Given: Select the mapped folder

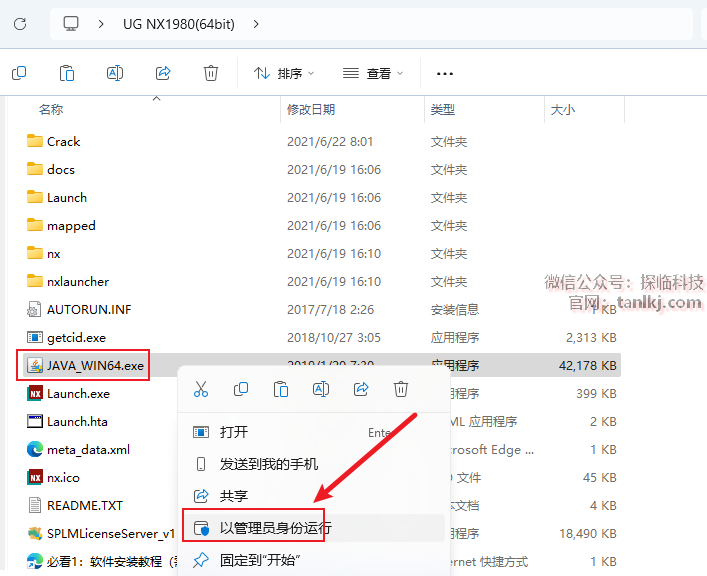Looking at the screenshot, I should tap(61, 226).
